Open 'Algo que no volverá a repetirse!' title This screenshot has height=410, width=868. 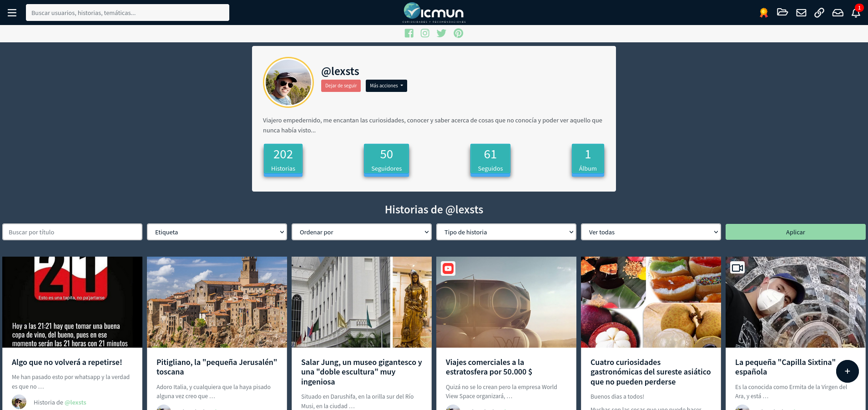coord(67,362)
